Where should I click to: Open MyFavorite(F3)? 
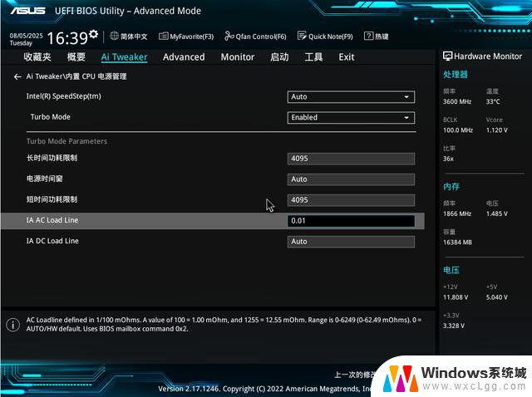click(192, 37)
